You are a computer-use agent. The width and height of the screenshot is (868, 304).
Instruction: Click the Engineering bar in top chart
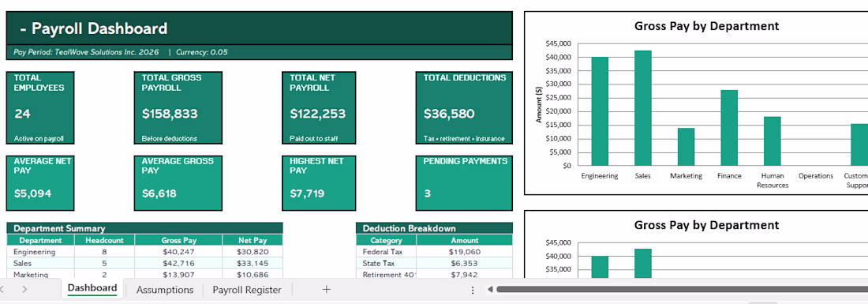600,111
